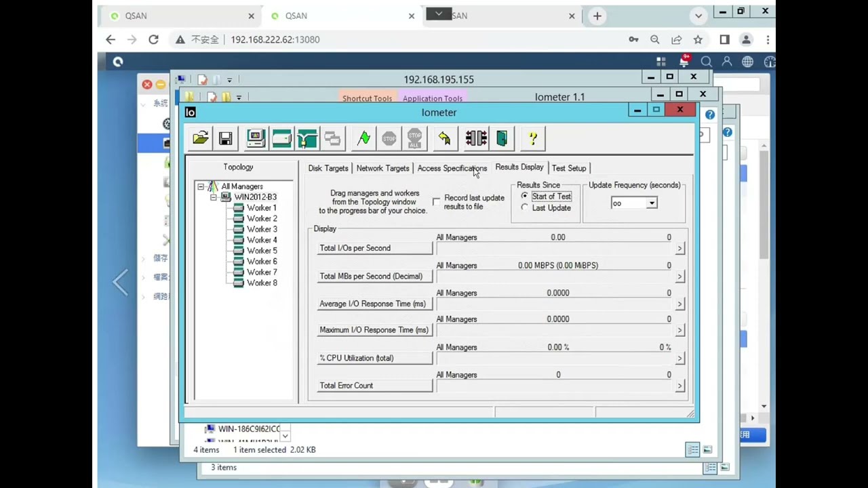This screenshot has height=488, width=868.
Task: Open QSAN apps grid icon
Action: (x=661, y=62)
